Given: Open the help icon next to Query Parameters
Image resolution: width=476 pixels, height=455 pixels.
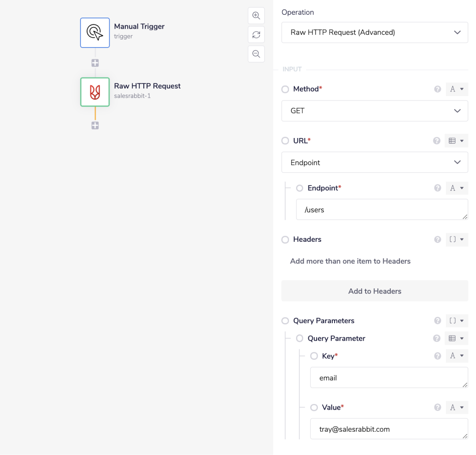Looking at the screenshot, I should (437, 321).
